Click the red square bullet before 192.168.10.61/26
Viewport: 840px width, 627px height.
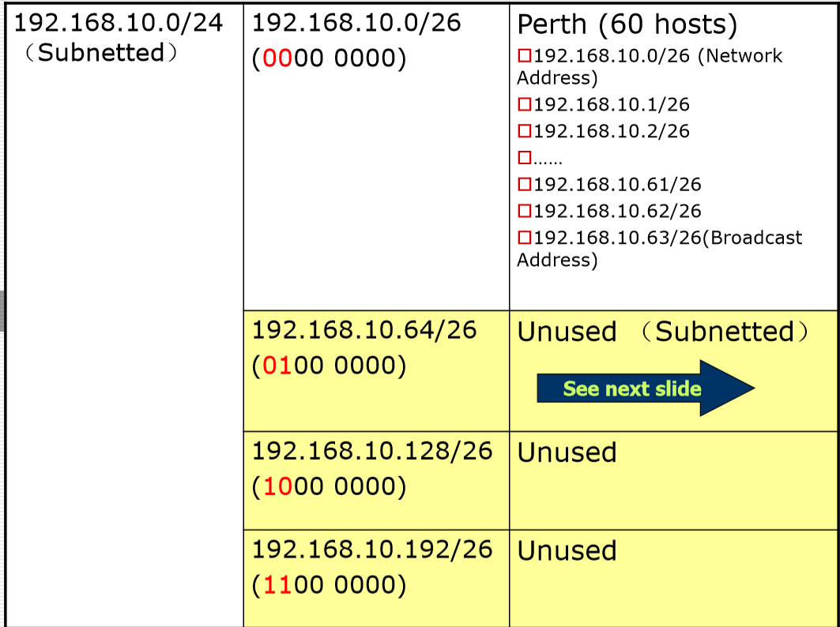point(524,185)
